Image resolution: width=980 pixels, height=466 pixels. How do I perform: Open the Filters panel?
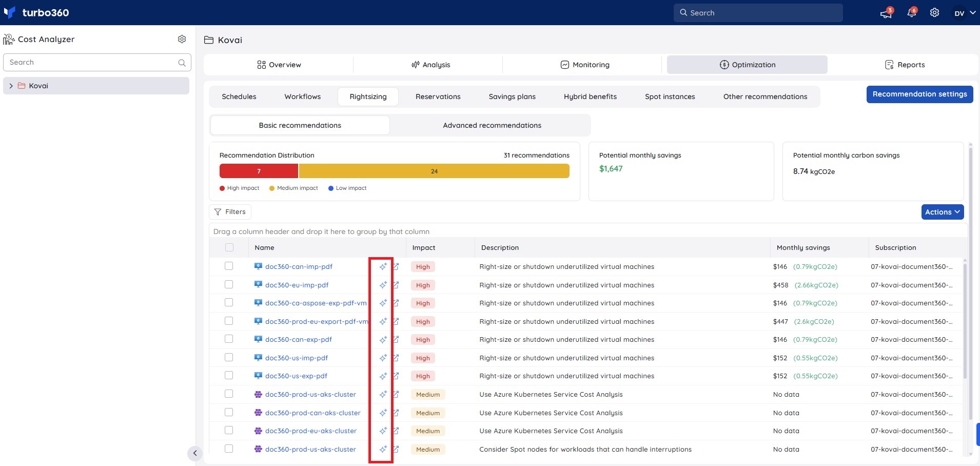pos(230,212)
